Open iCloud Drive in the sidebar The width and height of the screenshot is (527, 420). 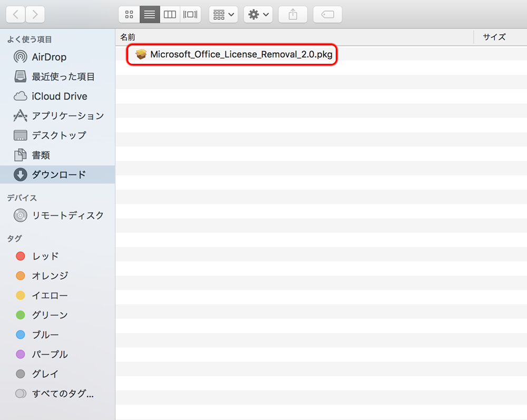coord(57,96)
